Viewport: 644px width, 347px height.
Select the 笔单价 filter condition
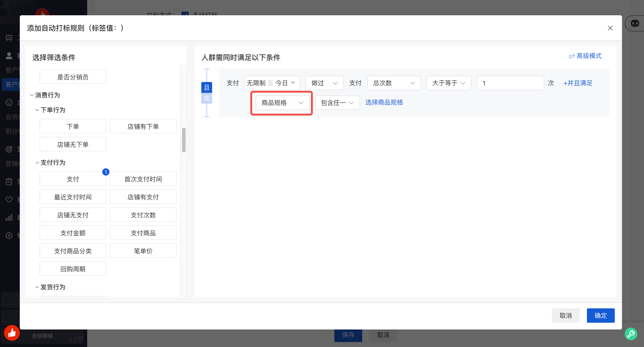point(143,251)
